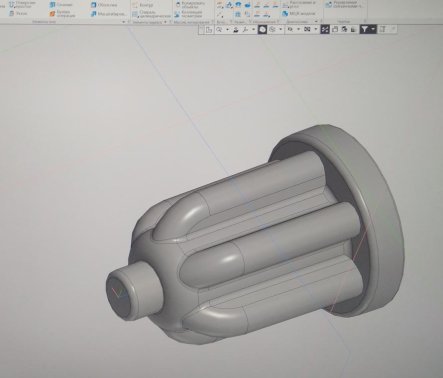Select the Section (Сечение) tool

tap(61, 5)
